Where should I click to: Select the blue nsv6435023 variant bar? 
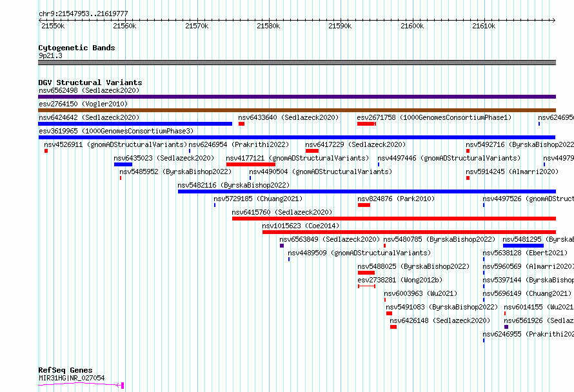click(123, 164)
